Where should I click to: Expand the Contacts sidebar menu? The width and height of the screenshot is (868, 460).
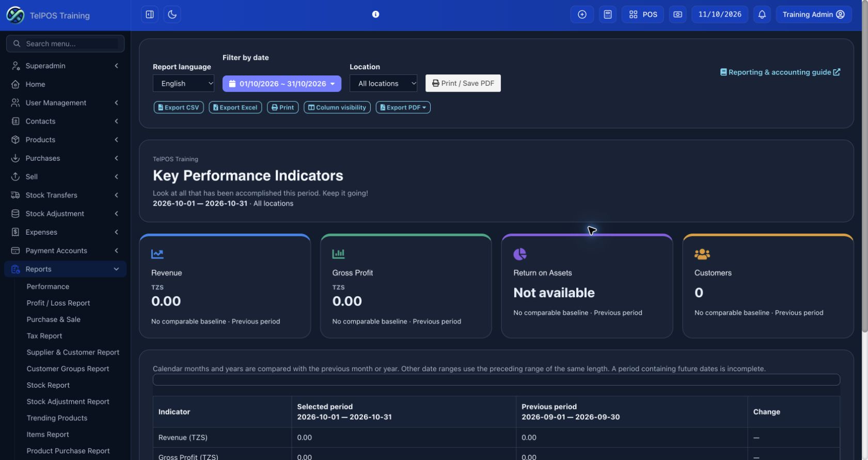click(x=66, y=121)
